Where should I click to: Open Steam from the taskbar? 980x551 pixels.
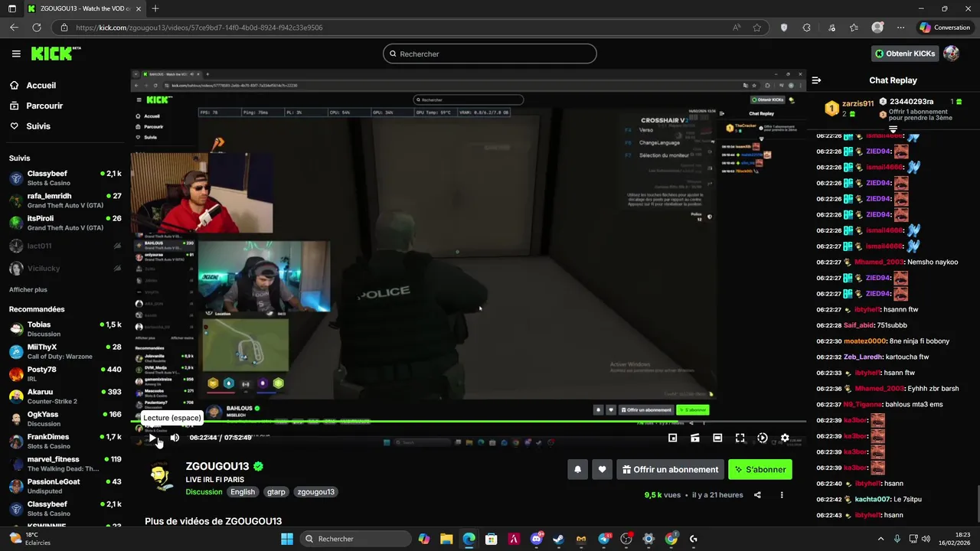(558, 539)
